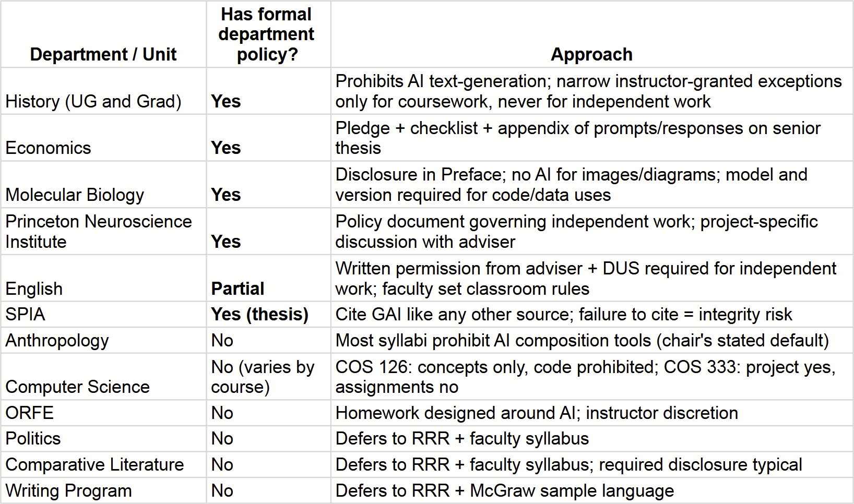The width and height of the screenshot is (854, 504).
Task: Click the 'Cite GAI like any other source' cell
Action: point(592,314)
